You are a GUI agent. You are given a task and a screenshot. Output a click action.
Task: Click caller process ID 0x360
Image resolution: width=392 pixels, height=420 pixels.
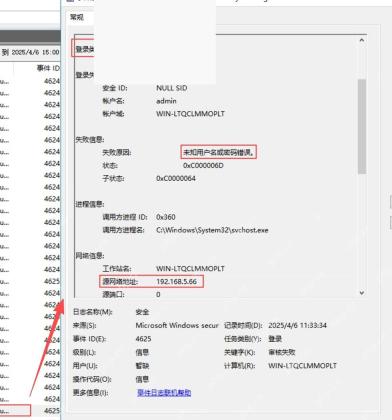(166, 217)
